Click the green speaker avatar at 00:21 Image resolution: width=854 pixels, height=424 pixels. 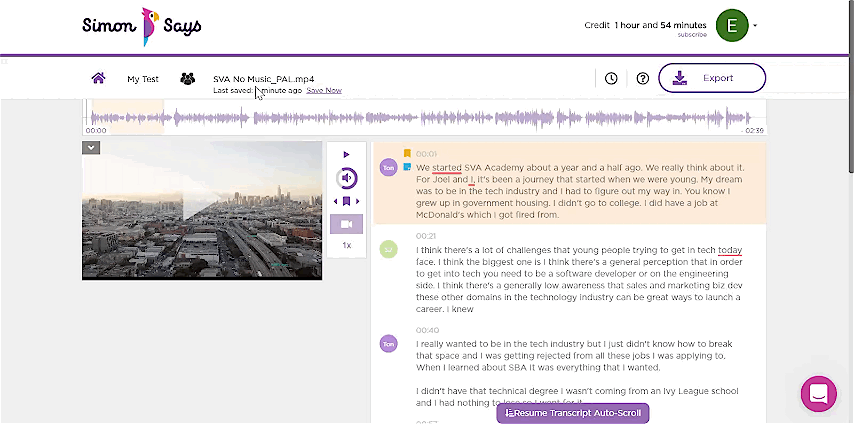click(x=388, y=250)
